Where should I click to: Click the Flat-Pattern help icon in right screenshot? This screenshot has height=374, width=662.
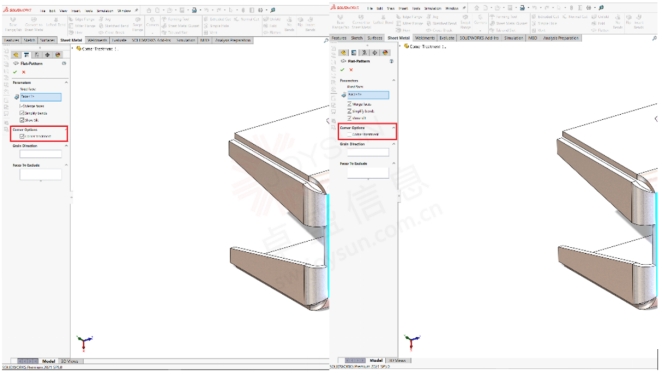coord(391,61)
